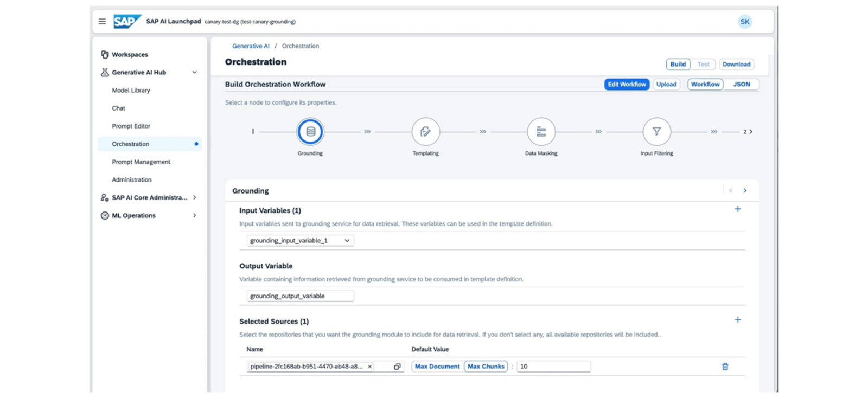Screen dimensions: 868x398
Task: Click the grounding_output_variable input field
Action: coord(300,296)
